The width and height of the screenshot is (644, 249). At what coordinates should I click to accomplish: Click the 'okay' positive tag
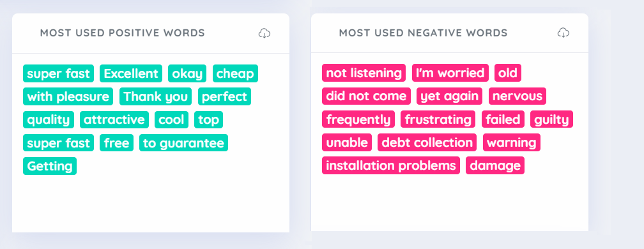click(x=187, y=73)
